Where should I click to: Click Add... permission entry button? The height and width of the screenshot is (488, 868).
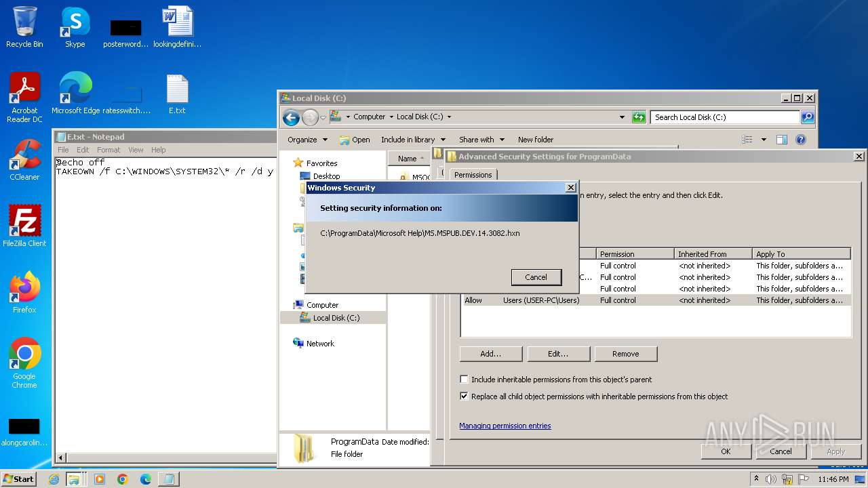click(491, 354)
